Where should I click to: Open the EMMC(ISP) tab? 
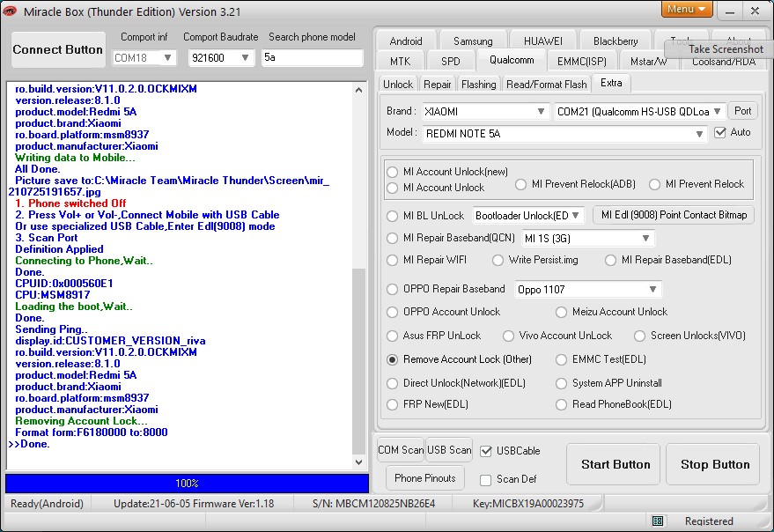coord(582,62)
